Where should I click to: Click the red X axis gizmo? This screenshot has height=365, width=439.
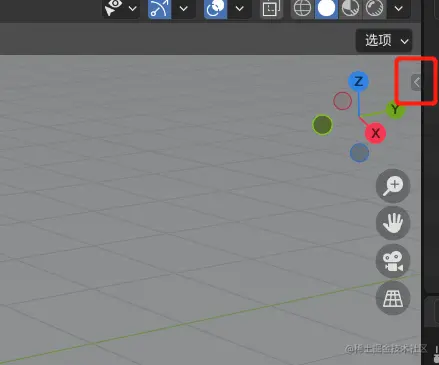[x=375, y=133]
